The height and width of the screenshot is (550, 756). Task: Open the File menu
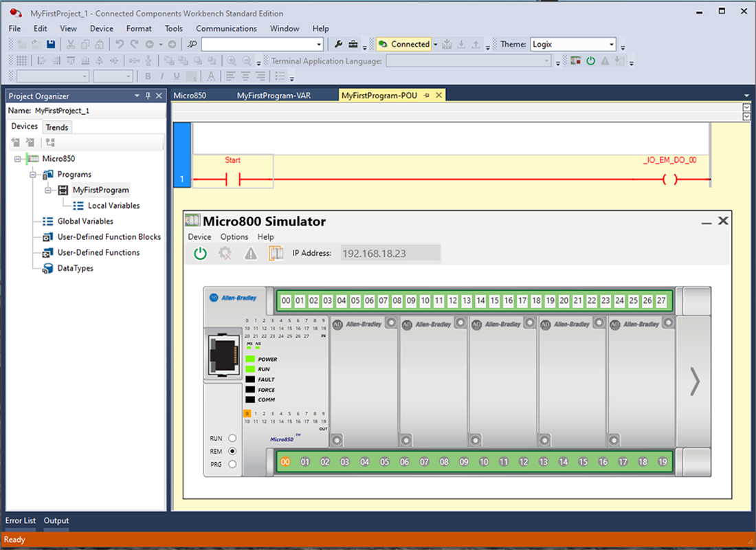(x=14, y=28)
